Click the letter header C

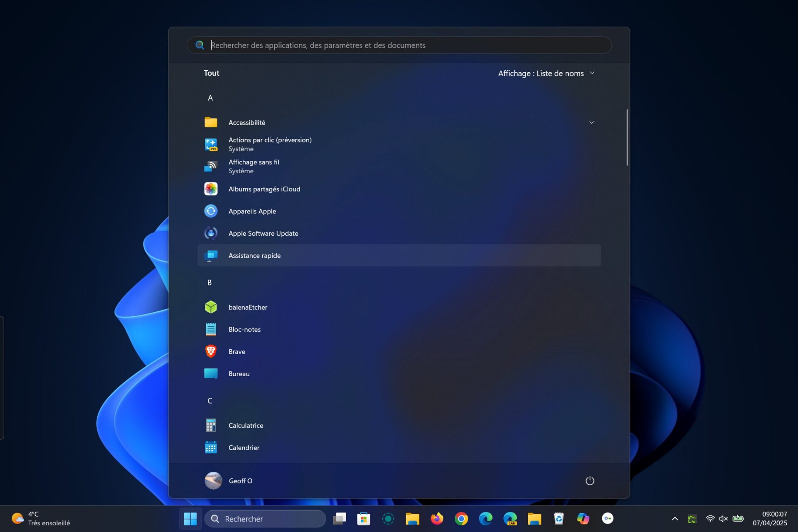(210, 401)
